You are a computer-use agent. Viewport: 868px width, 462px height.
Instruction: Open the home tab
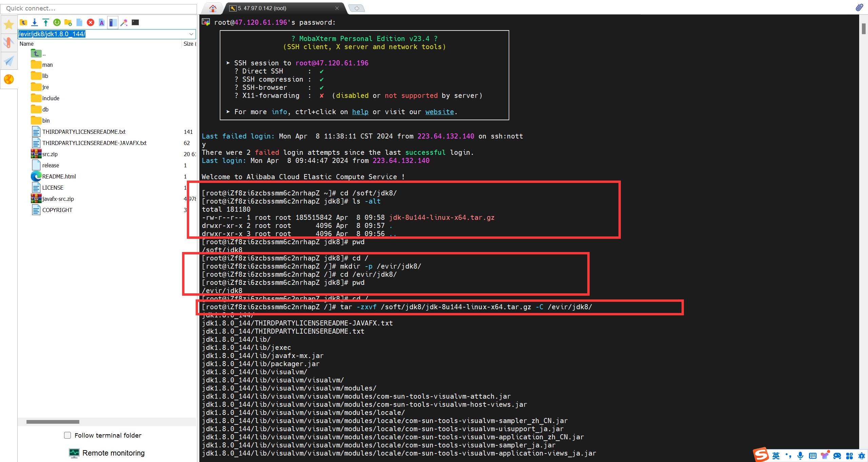[213, 8]
